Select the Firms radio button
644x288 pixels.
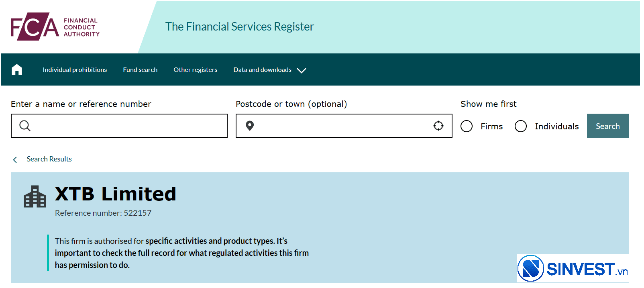(x=467, y=126)
